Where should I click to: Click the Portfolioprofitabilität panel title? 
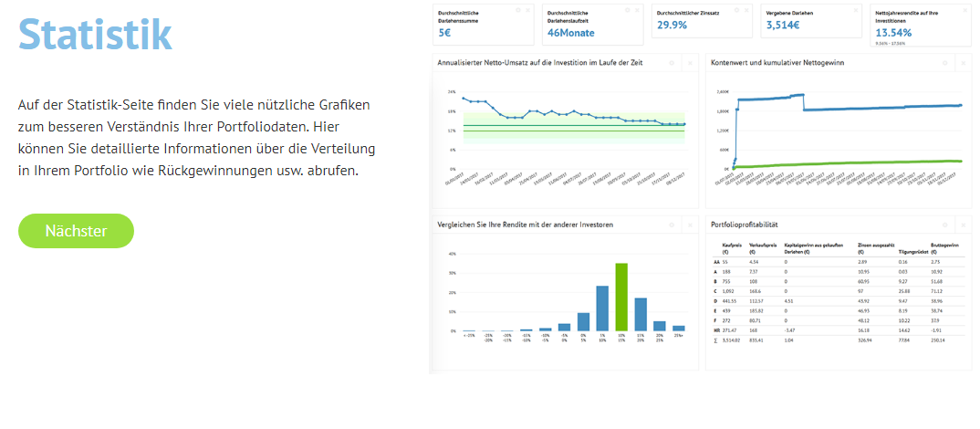tap(745, 225)
